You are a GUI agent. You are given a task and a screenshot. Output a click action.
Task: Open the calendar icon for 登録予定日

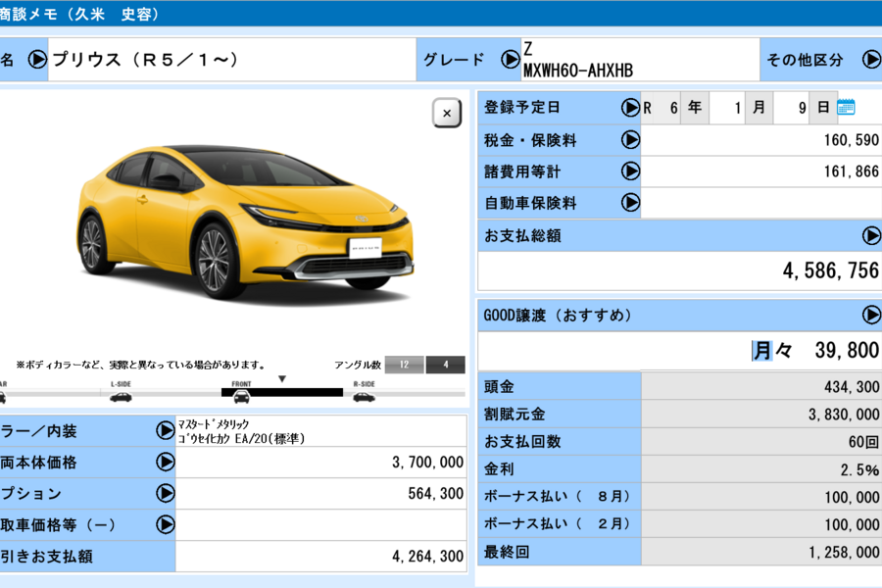click(x=846, y=108)
